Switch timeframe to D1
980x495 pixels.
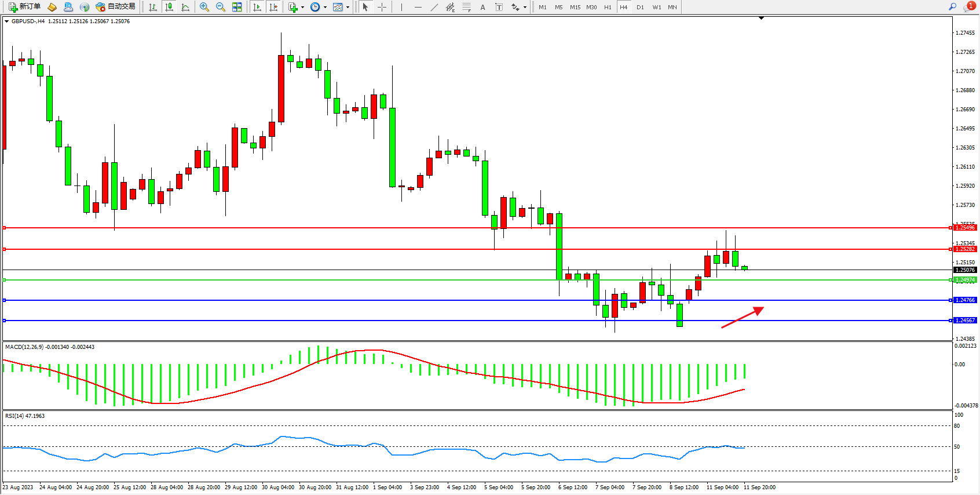point(640,7)
